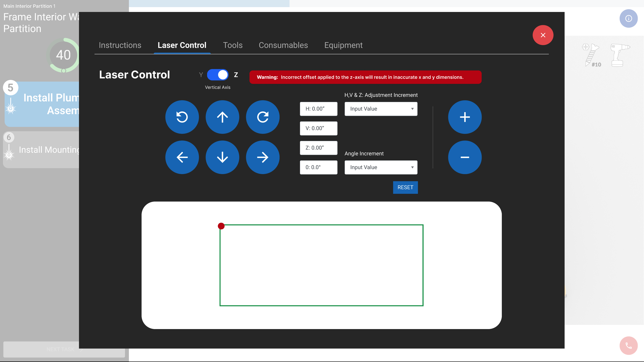Close the dialog with red X
Viewport: 644px width, 362px height.
[543, 35]
